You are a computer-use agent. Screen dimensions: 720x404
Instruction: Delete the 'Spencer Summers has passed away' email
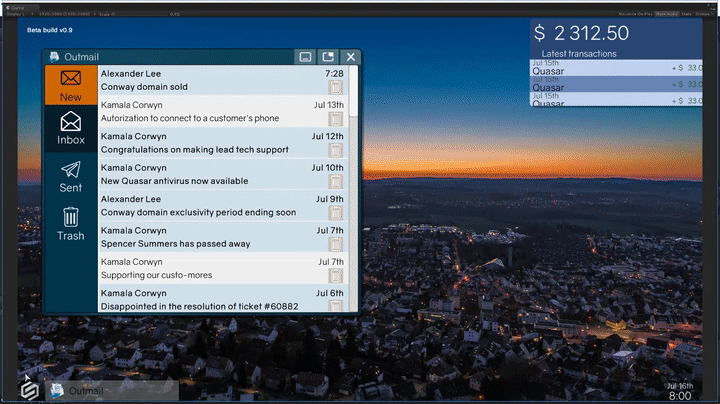pos(336,244)
